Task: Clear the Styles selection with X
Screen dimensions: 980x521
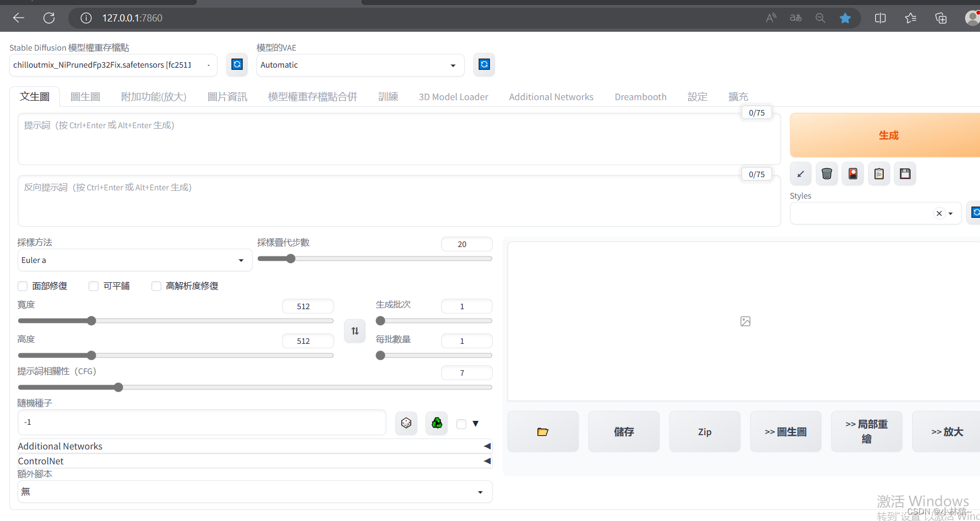Action: click(x=939, y=213)
